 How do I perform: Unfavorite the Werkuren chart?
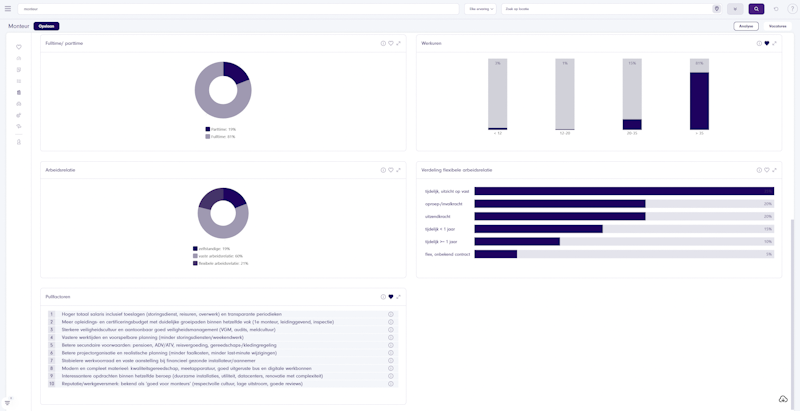[767, 43]
